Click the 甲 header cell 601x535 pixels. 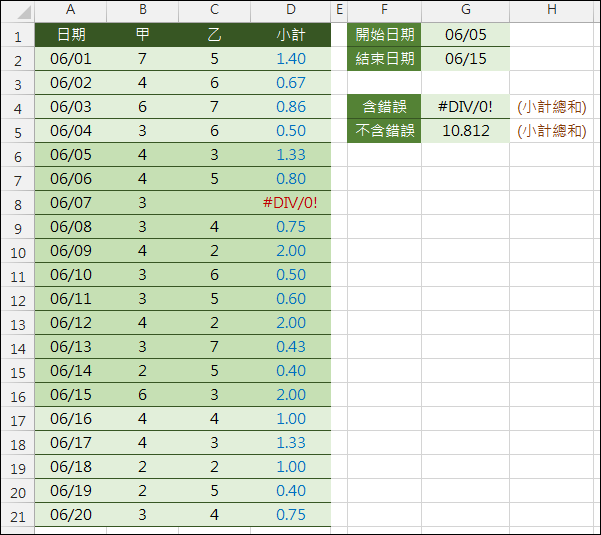(x=143, y=35)
